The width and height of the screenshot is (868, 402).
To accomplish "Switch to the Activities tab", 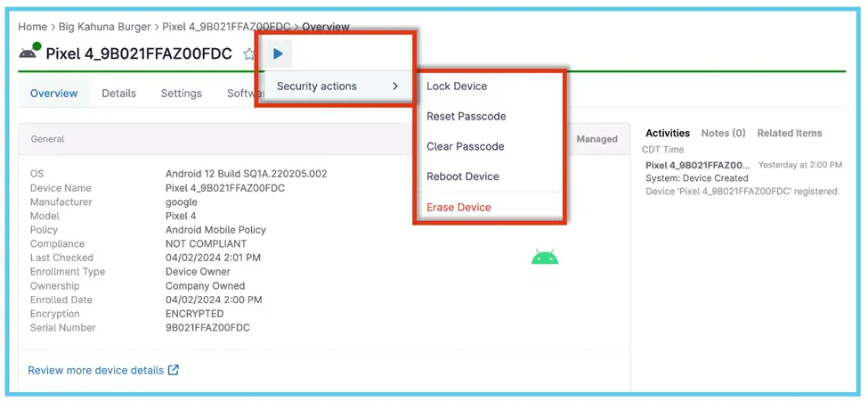I will [668, 133].
